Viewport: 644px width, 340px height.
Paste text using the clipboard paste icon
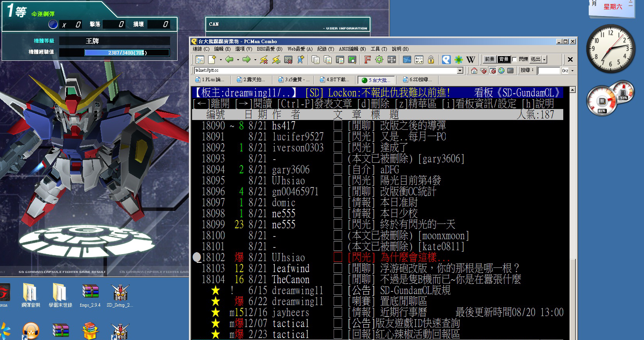(x=328, y=60)
